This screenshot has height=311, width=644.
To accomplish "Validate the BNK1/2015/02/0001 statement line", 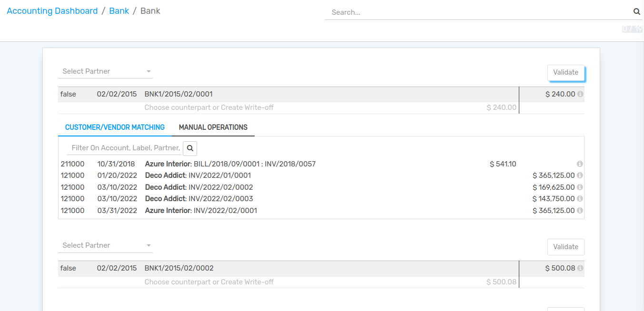I will pyautogui.click(x=565, y=72).
